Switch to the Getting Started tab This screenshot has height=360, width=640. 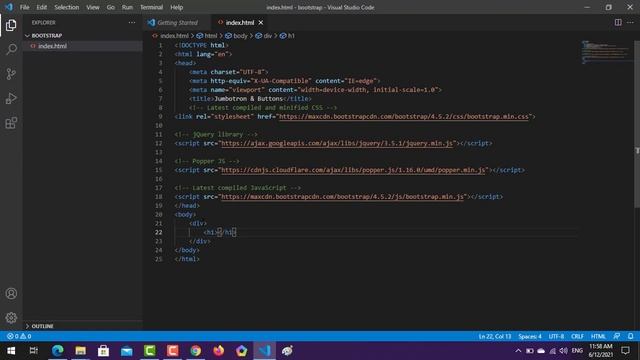(x=177, y=22)
